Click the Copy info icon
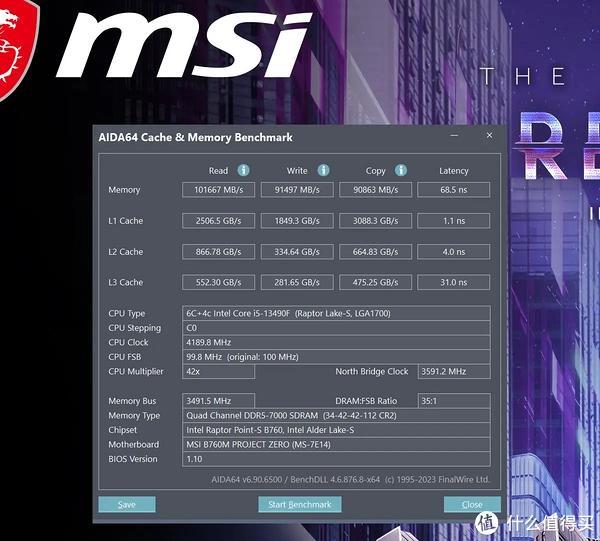Image resolution: width=600 pixels, height=541 pixels. click(x=401, y=170)
